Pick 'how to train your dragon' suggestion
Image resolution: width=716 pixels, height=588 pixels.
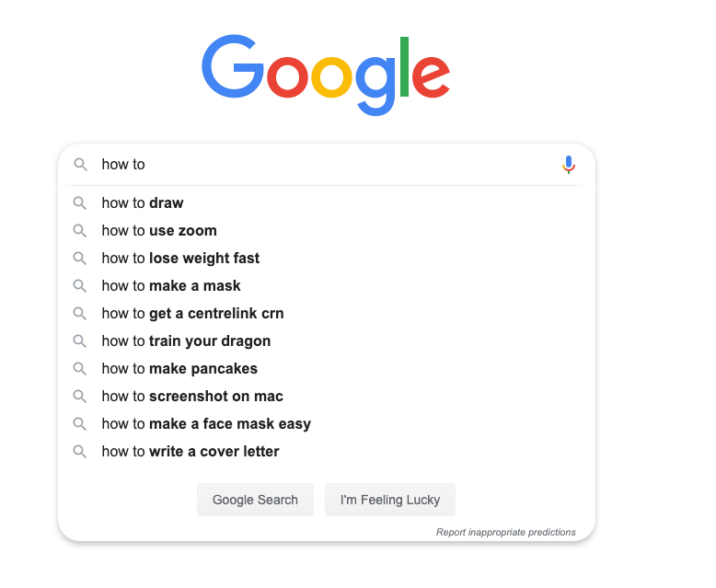327,341
